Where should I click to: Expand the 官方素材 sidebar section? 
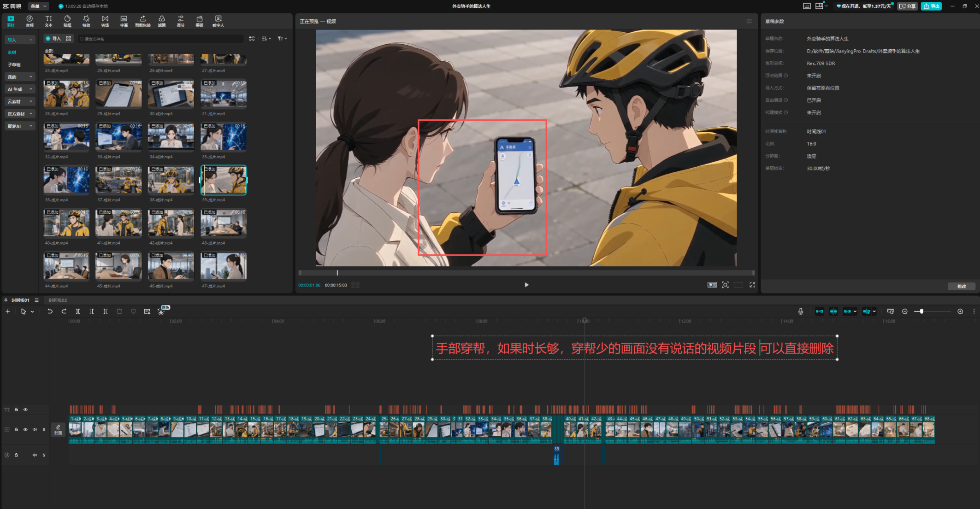pos(20,114)
